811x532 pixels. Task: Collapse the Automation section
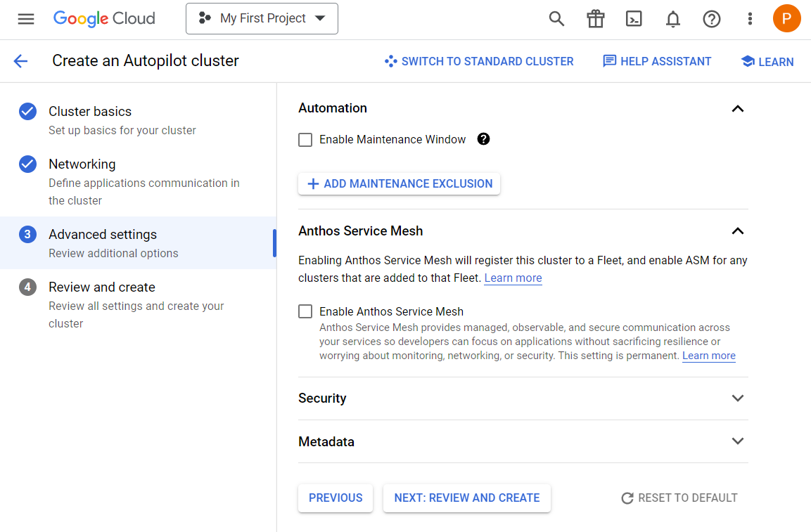[x=737, y=108]
